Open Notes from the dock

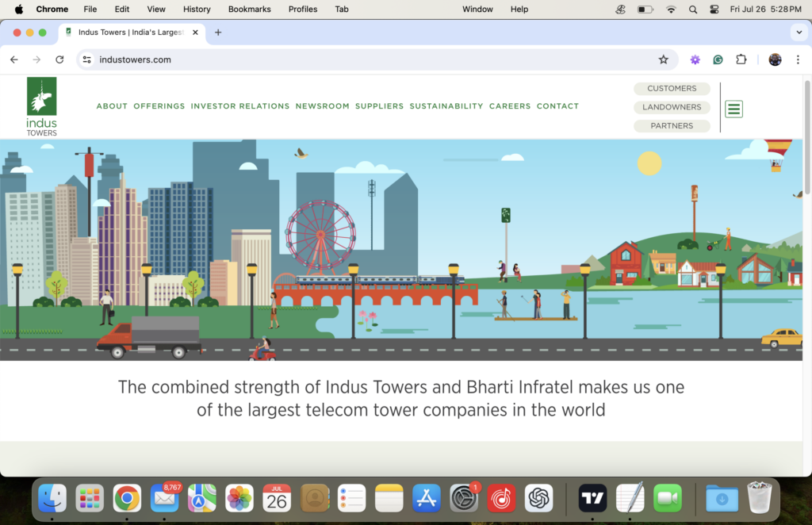389,498
